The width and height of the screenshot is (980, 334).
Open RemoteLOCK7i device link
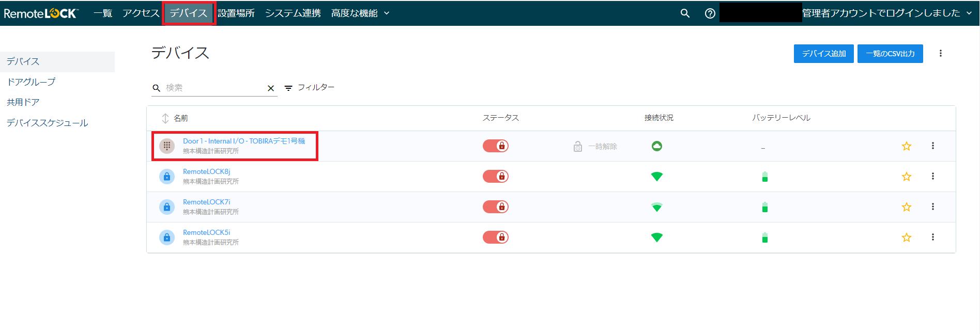pyautogui.click(x=207, y=202)
